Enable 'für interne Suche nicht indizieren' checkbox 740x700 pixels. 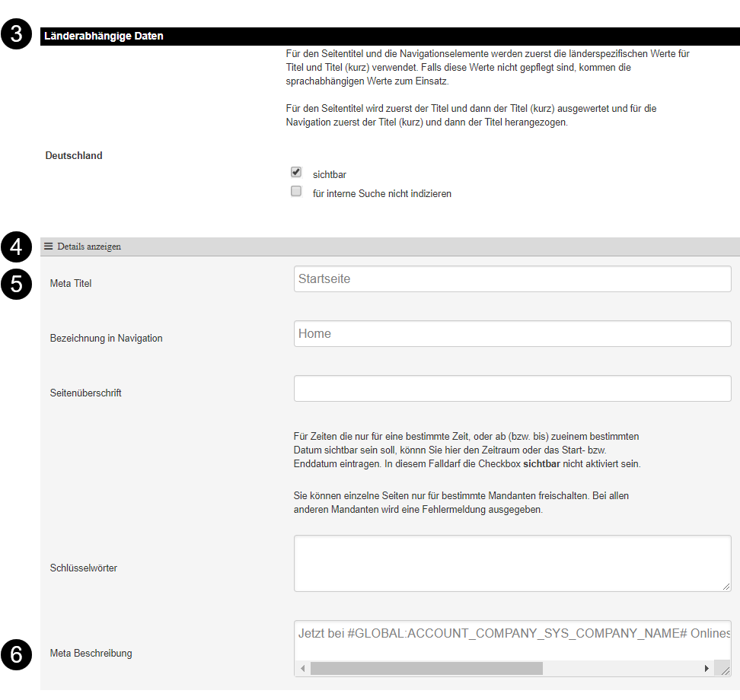296,192
